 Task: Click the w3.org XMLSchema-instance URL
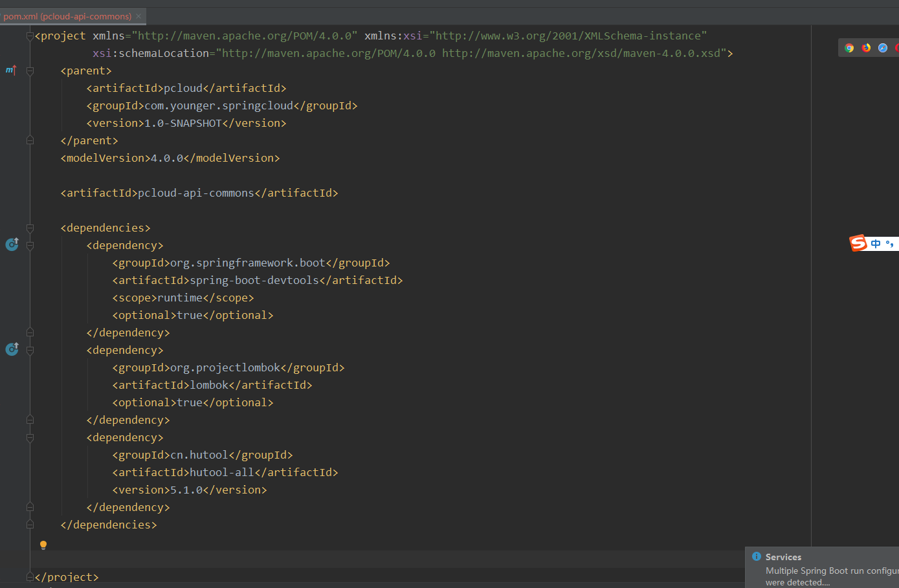(x=568, y=36)
